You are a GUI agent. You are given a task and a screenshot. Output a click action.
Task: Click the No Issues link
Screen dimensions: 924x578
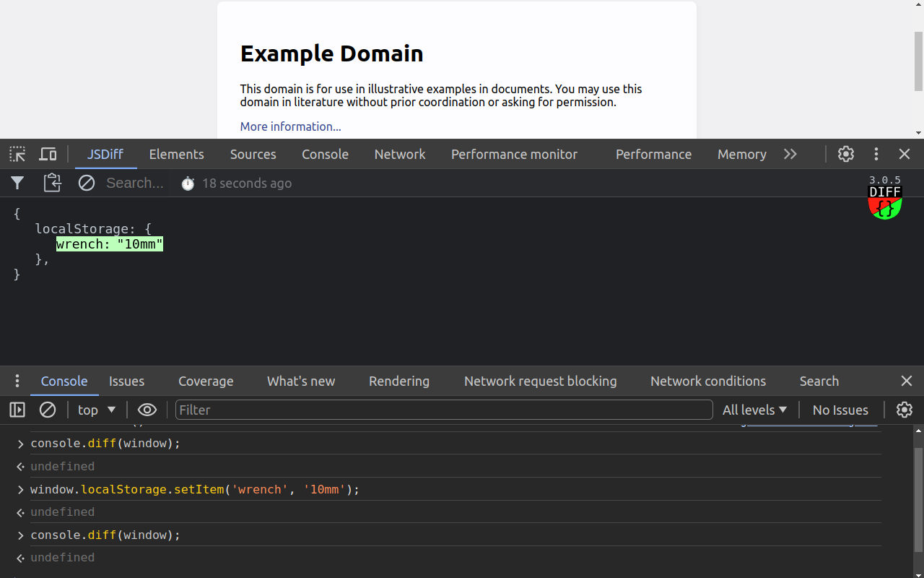click(840, 410)
